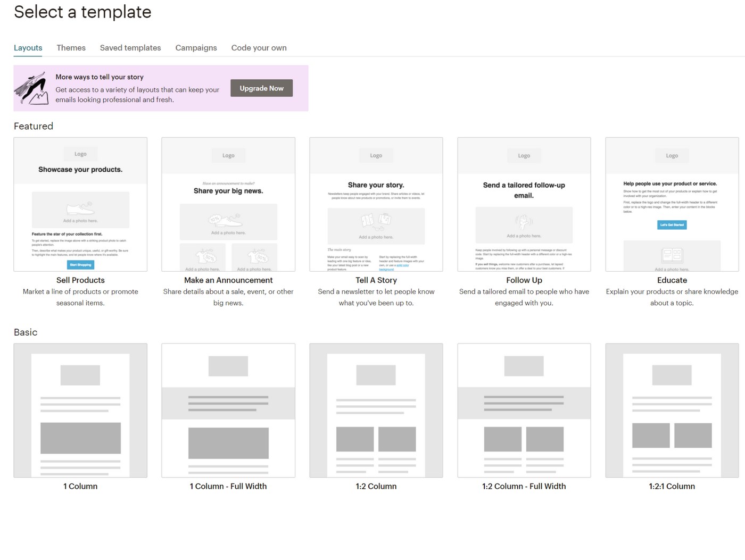Click the Sell Products title
The height and width of the screenshot is (560, 745).
pyautogui.click(x=80, y=280)
